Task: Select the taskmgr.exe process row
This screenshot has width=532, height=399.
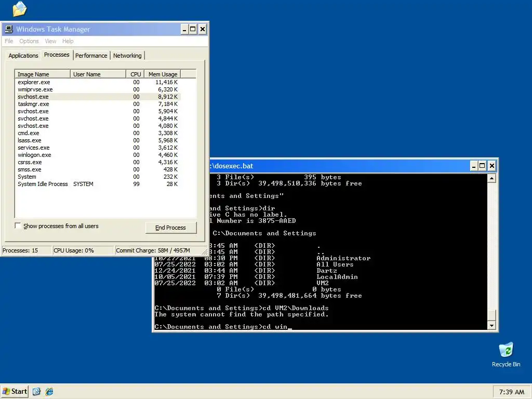Action: 98,104
